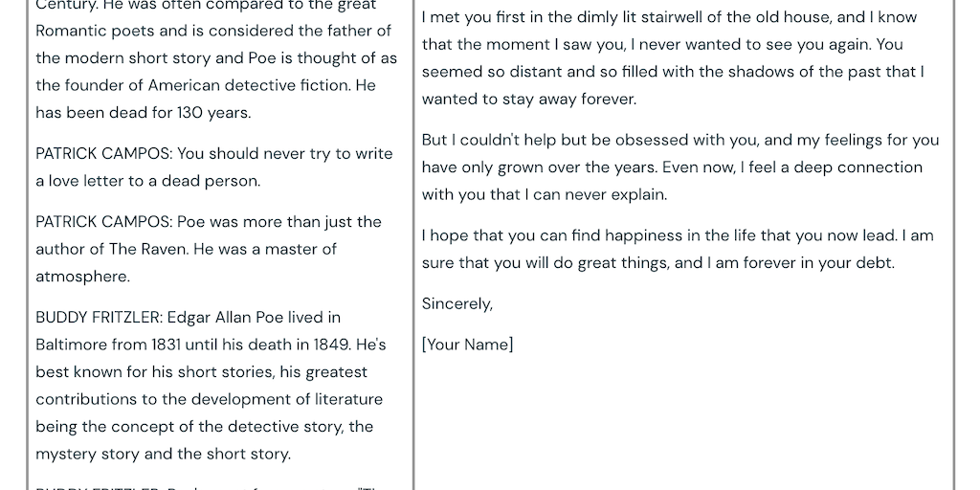Viewport: 980px width, 490px height.
Task: Click the "[Your Name]" placeholder text
Action: tap(467, 345)
